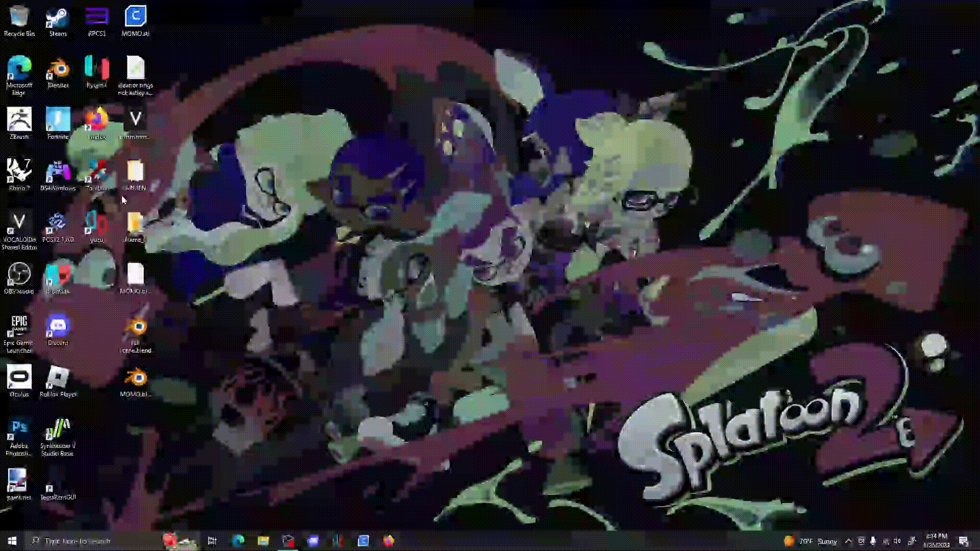This screenshot has height=551, width=980.
Task: Expand the hidden system tray icons
Action: click(848, 541)
